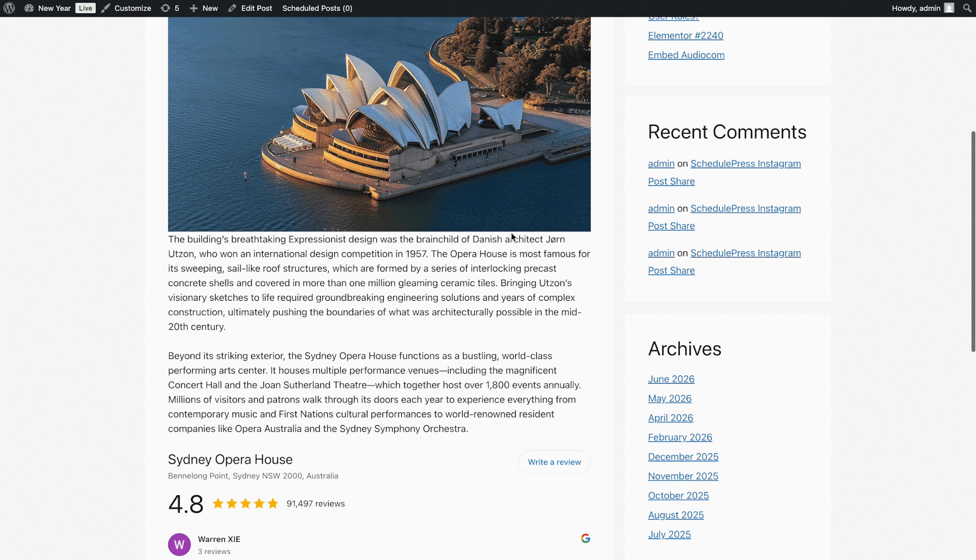Click the Live status badge
976x560 pixels.
point(85,8)
